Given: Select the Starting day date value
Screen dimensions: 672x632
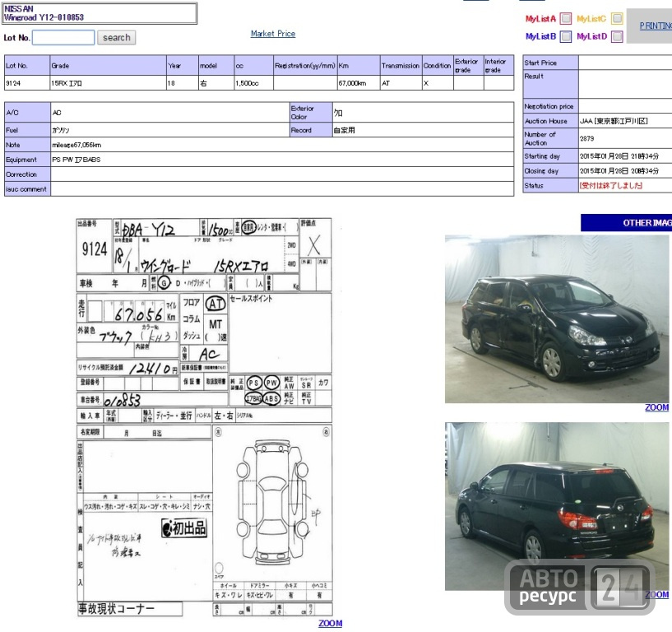Looking at the screenshot, I should coord(619,156).
